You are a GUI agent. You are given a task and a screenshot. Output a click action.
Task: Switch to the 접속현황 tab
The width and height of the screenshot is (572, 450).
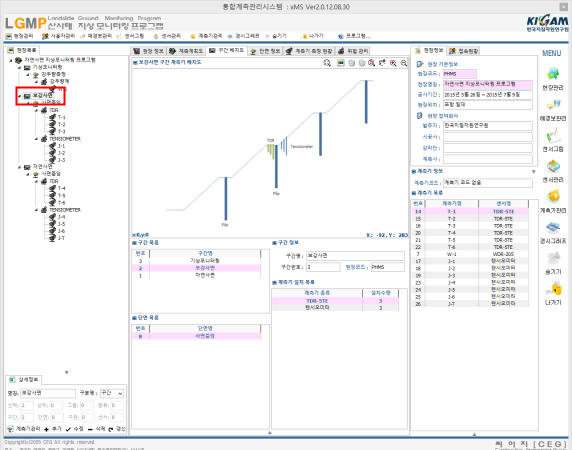click(x=464, y=51)
